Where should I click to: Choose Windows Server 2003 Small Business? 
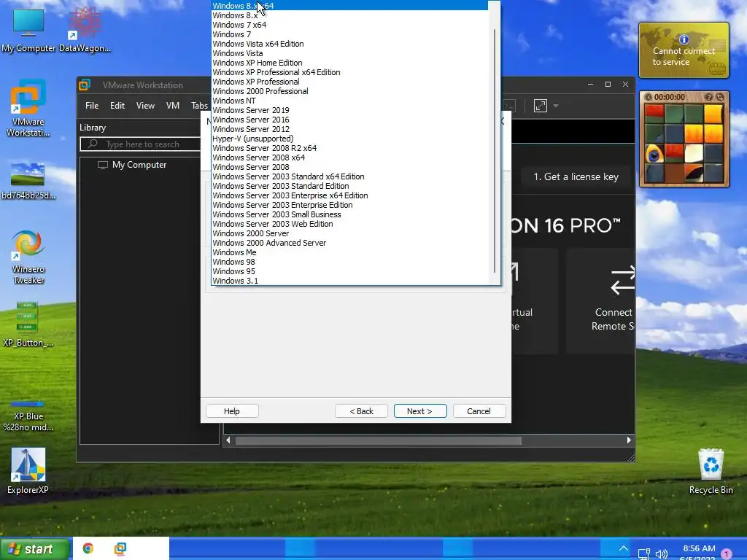(349, 214)
